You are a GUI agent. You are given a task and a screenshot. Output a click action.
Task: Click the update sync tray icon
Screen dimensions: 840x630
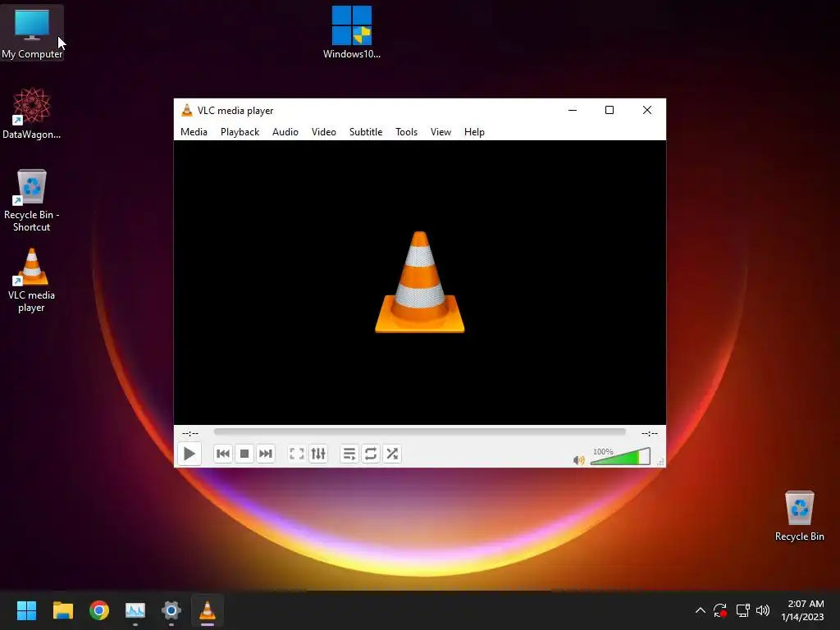[720, 610]
